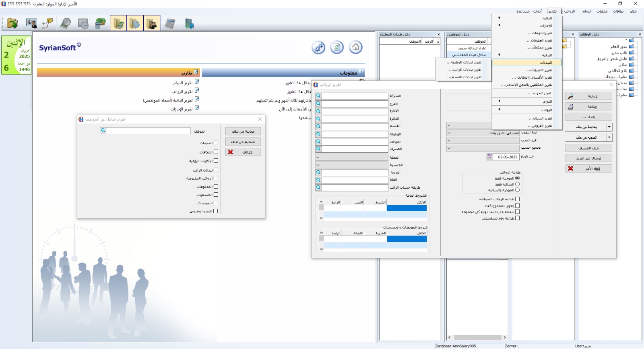
Task: Click the home icon on dashboard
Action: pos(355,48)
